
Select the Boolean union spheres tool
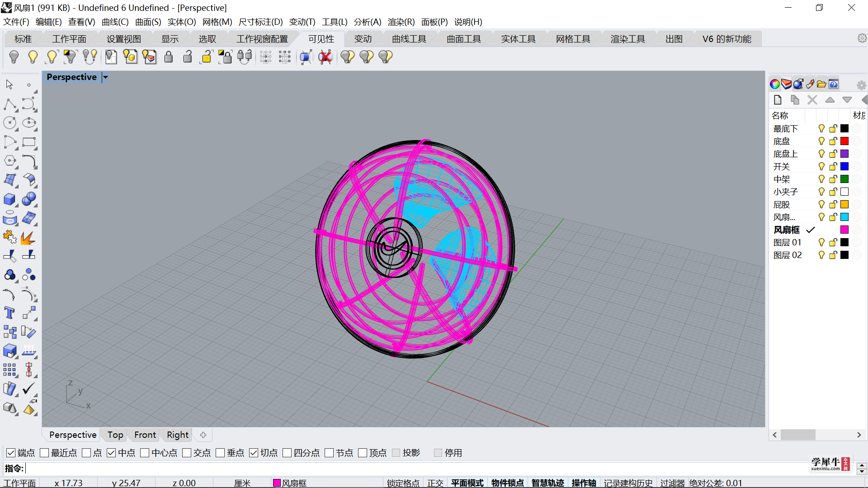pyautogui.click(x=29, y=199)
